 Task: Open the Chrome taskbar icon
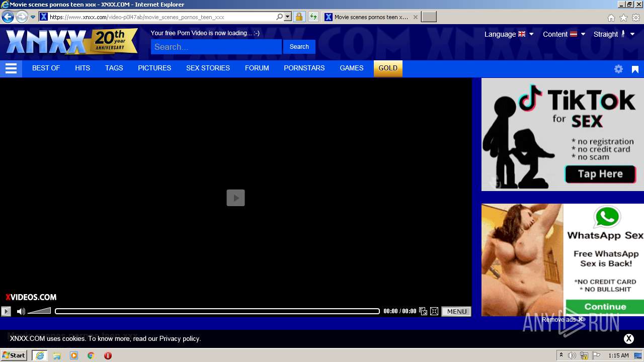(x=91, y=355)
